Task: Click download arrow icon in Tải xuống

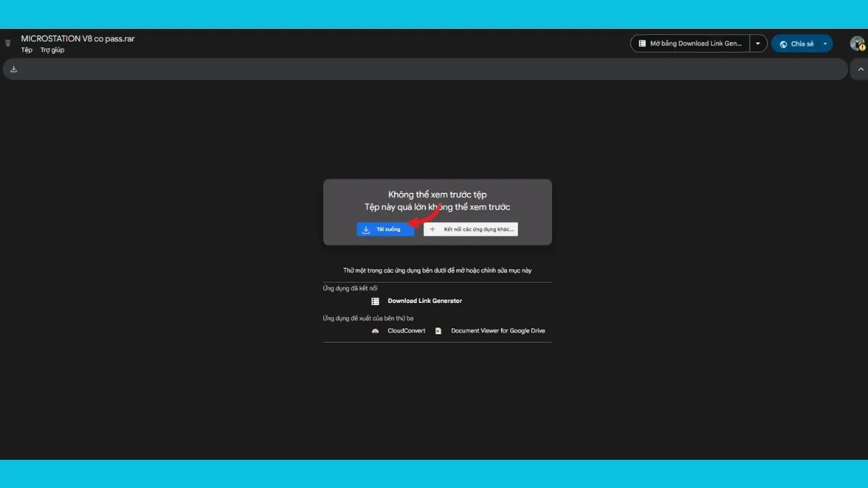Action: [x=366, y=229]
